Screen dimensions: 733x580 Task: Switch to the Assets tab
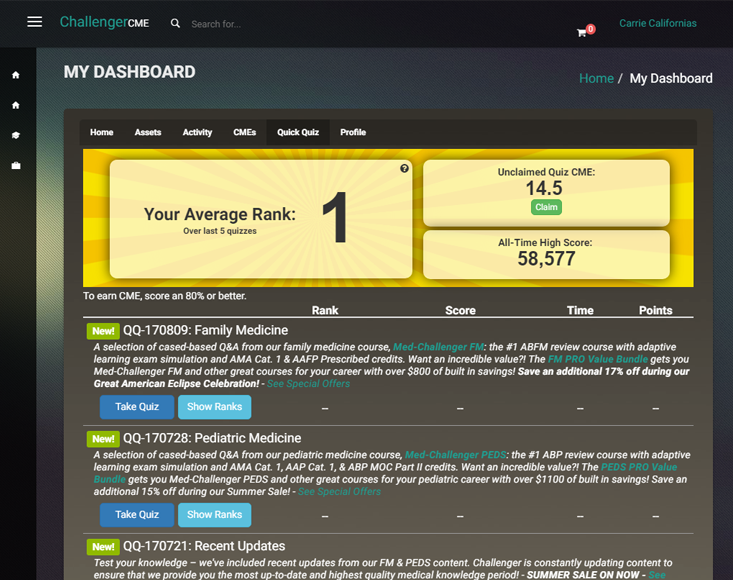[148, 132]
